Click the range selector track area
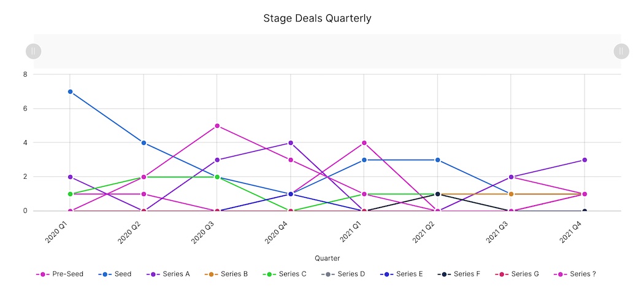The height and width of the screenshot is (293, 644). coord(327,51)
